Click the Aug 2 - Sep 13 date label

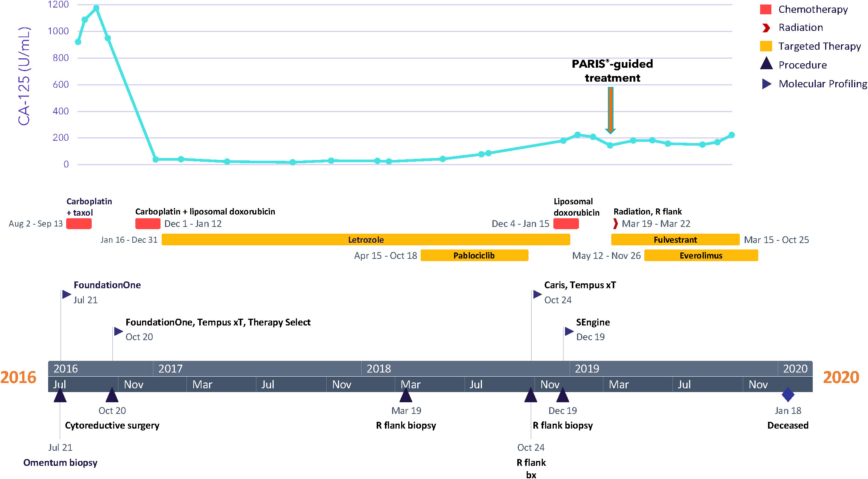(36, 224)
